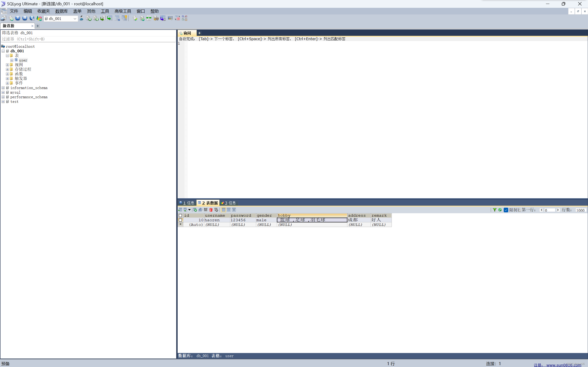The image size is (588, 367).
Task: Click the 过滤器 filter input field
Action: 88,39
